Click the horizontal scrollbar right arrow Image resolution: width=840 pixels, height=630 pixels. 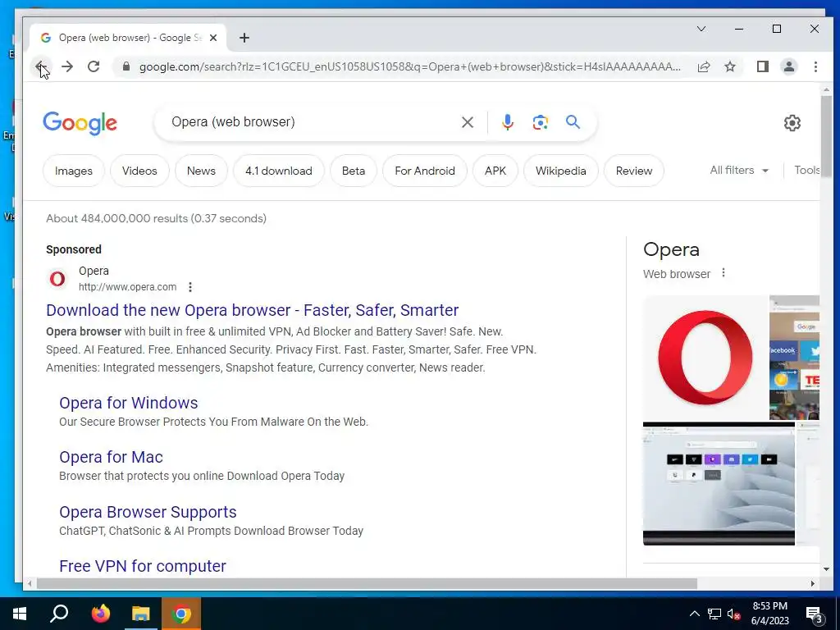click(x=813, y=583)
